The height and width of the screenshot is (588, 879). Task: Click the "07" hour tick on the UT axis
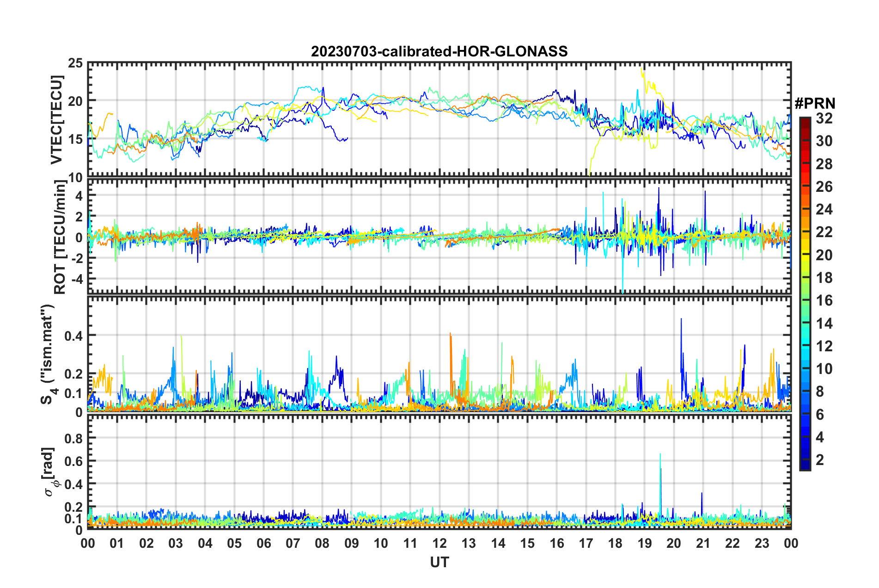[293, 543]
